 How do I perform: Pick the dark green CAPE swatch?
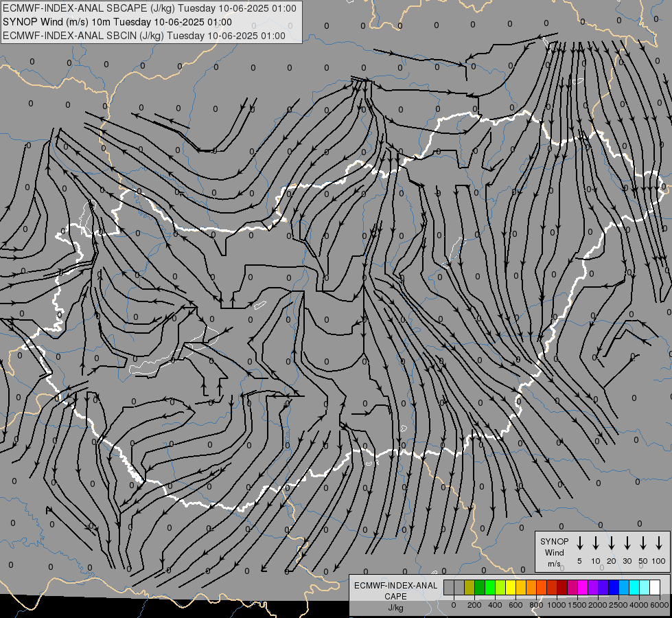[480, 587]
